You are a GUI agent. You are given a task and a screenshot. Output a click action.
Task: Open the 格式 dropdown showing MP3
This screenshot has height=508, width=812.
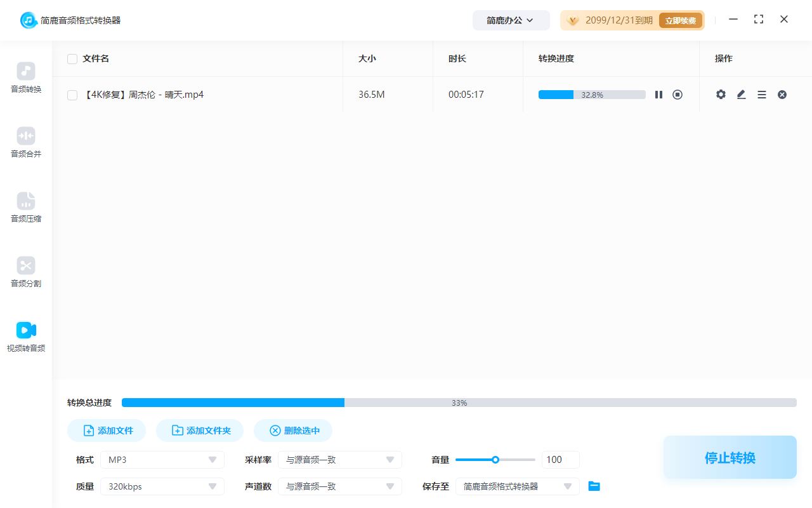(x=162, y=459)
